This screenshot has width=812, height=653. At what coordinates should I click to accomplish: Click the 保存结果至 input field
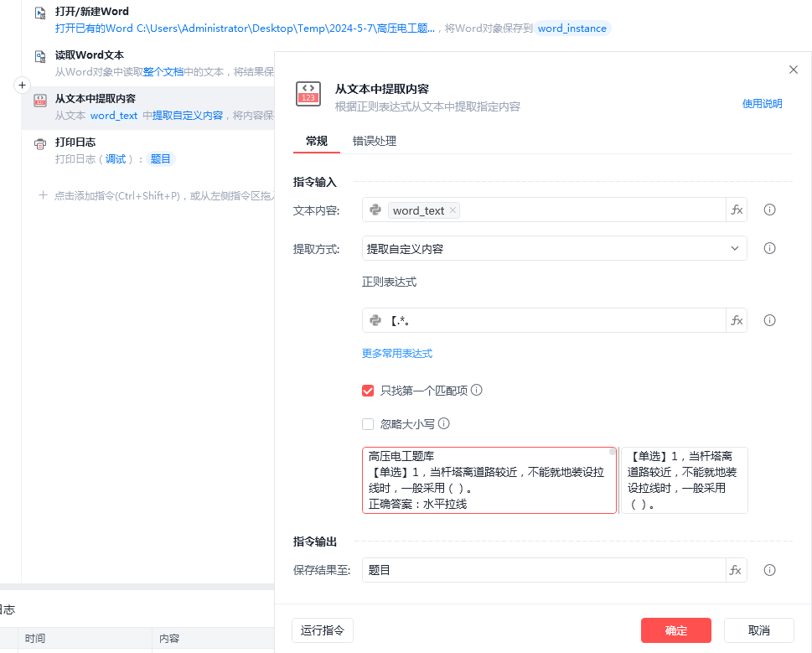(543, 570)
